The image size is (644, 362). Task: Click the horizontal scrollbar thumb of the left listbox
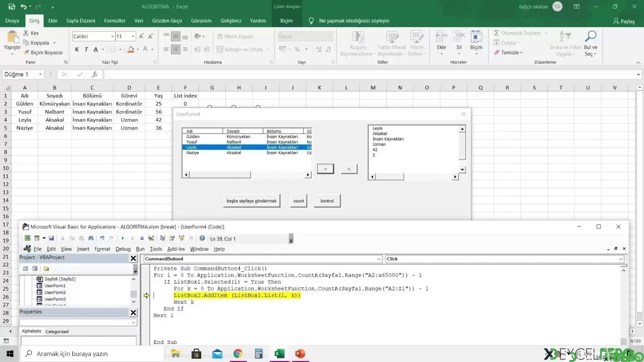(x=220, y=175)
